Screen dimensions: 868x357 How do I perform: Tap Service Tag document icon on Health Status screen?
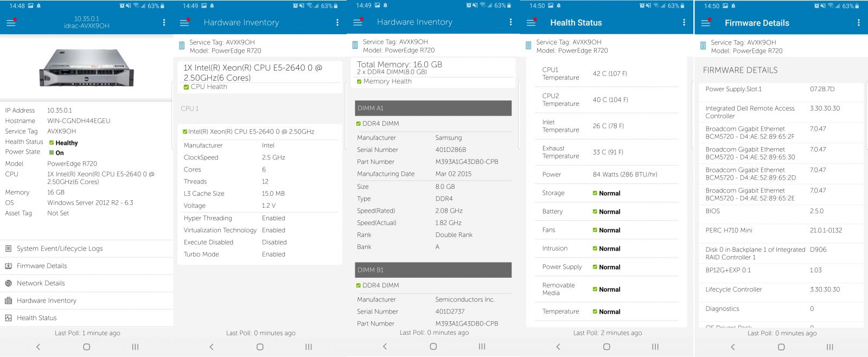tap(529, 46)
